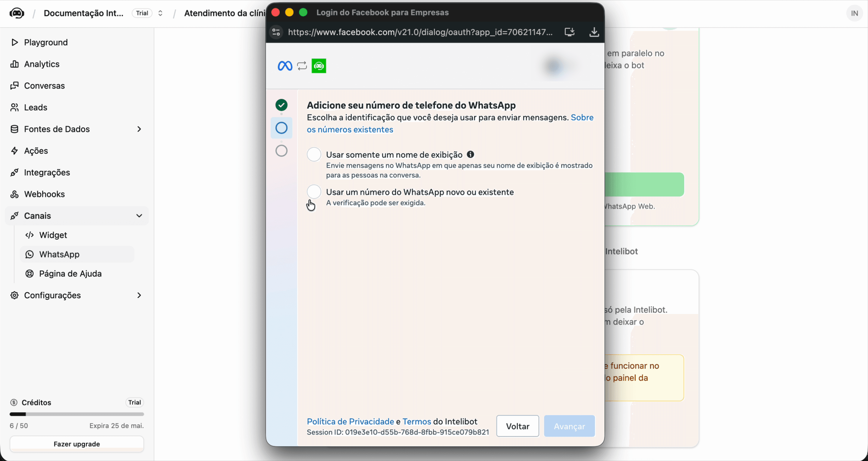Click the green Intelibot app icon in dialog
The width and height of the screenshot is (868, 461).
click(x=319, y=66)
